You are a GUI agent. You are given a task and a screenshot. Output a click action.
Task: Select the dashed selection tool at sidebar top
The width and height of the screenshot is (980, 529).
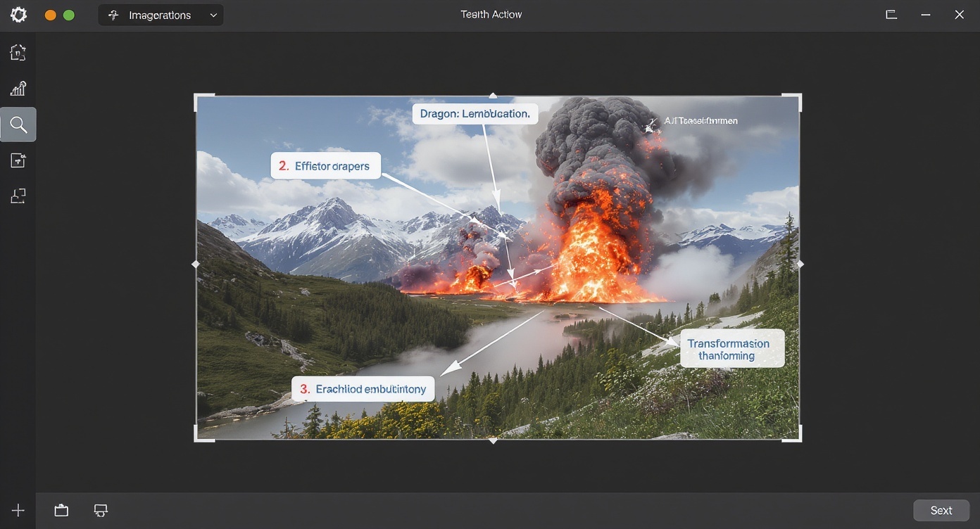18,52
